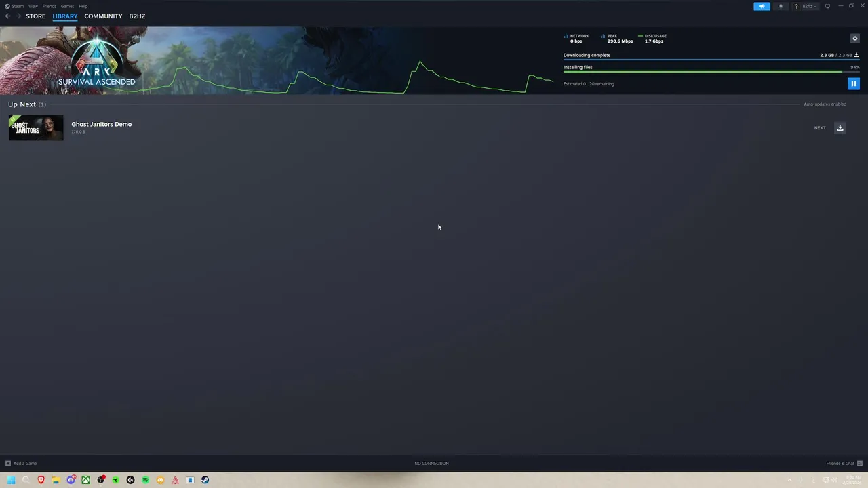
Task: Open the Xbox app from taskbar
Action: 85,480
